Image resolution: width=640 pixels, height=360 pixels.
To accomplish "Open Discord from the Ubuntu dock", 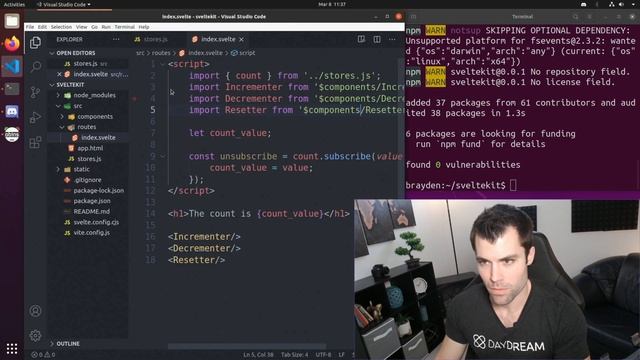I will (x=12, y=111).
